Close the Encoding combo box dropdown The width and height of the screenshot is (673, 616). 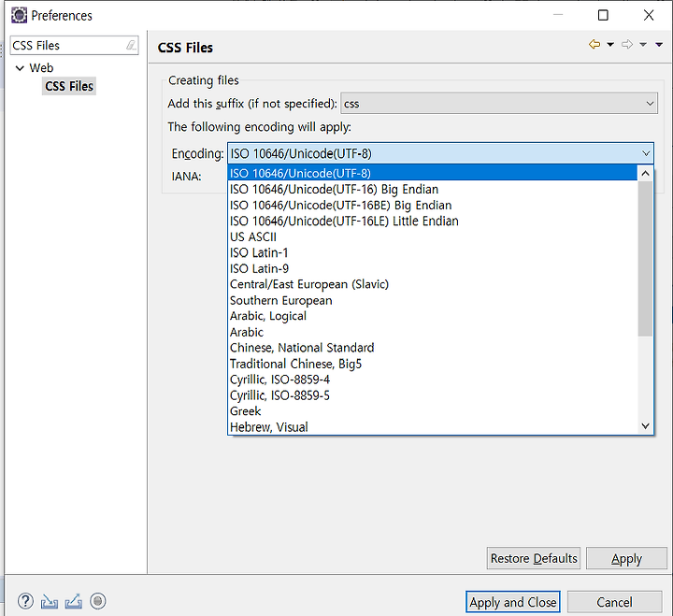(x=646, y=153)
